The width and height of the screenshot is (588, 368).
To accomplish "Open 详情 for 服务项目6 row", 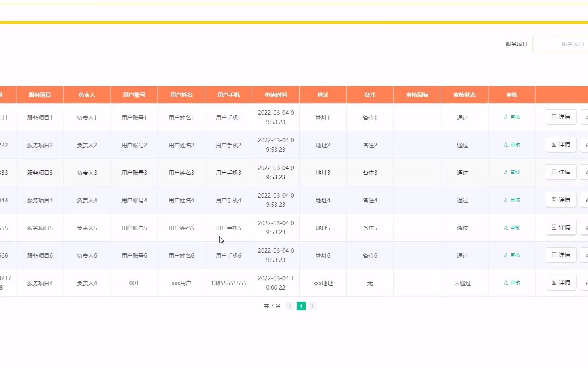I will click(x=561, y=255).
